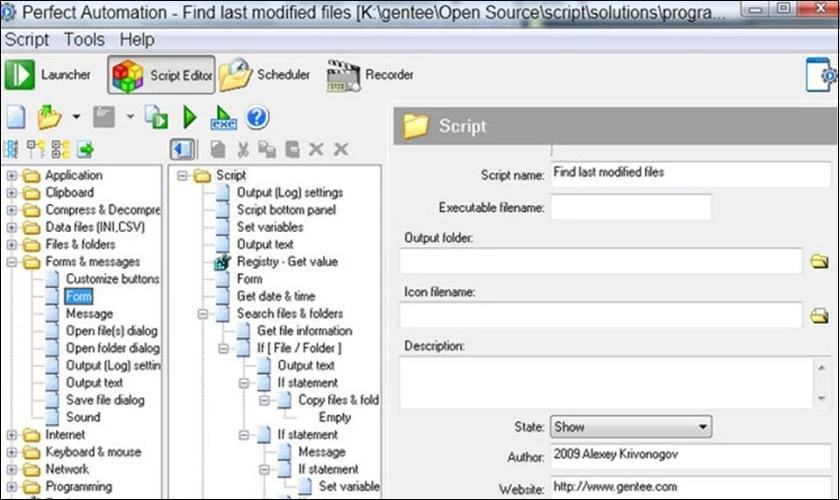The height and width of the screenshot is (500, 840).
Task: Expand the Clipboard folder
Action: [x=11, y=193]
